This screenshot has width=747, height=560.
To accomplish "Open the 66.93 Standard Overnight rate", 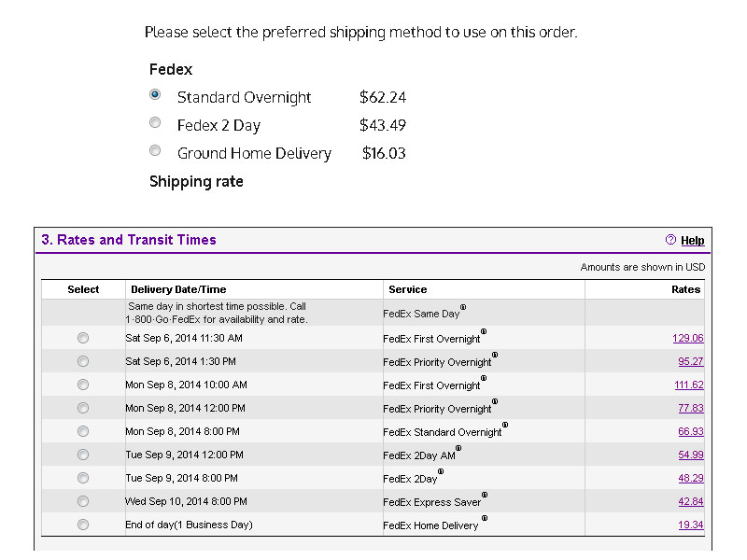I will pyautogui.click(x=691, y=431).
